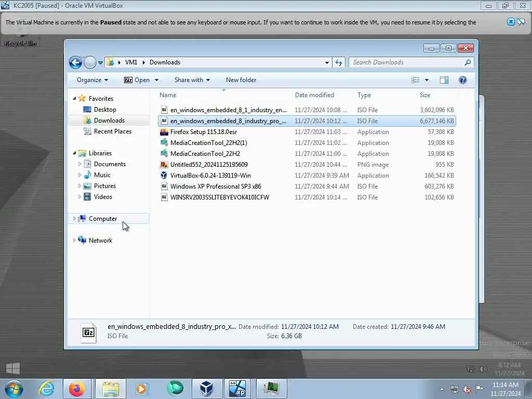Expand the Pictures library node
The width and height of the screenshot is (532, 399).
click(79, 185)
